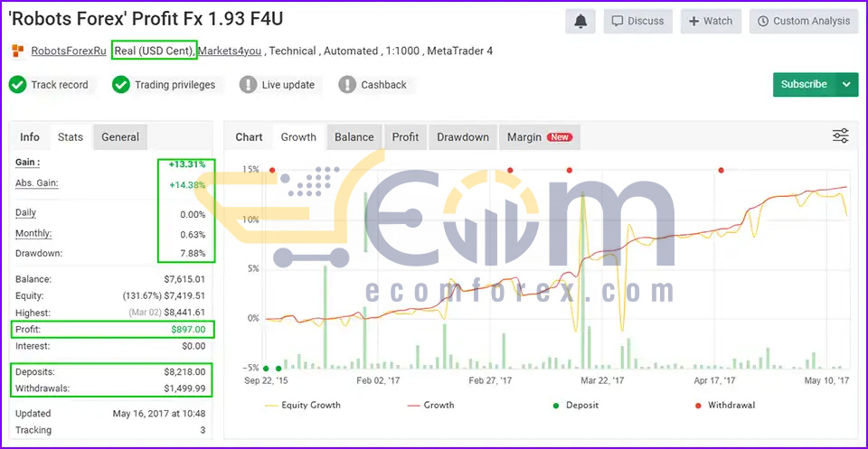Add system to Watch list

coord(711,22)
